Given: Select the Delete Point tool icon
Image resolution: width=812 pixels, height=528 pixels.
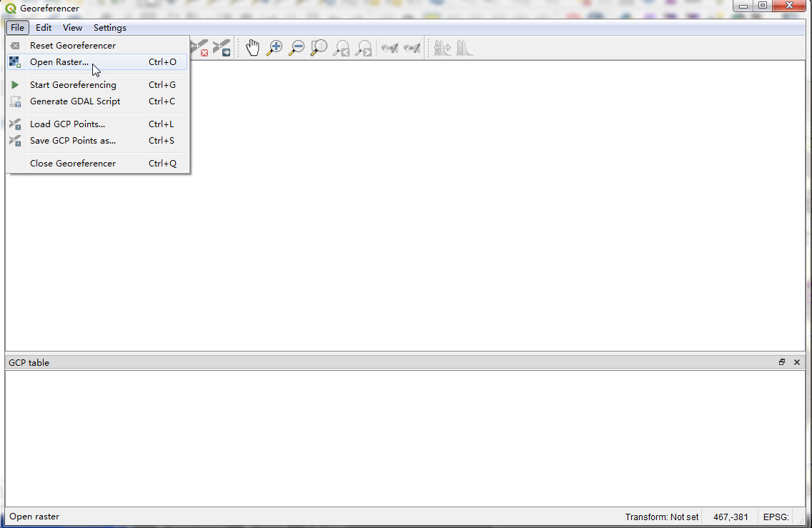Looking at the screenshot, I should [200, 48].
